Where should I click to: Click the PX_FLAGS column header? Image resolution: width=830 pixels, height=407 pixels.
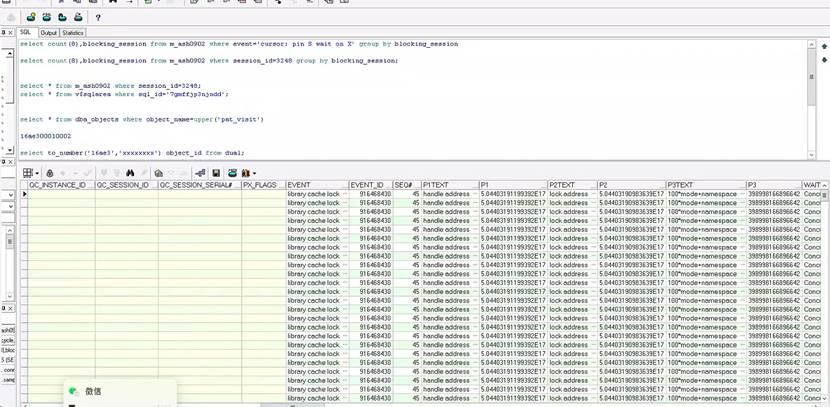pos(263,185)
